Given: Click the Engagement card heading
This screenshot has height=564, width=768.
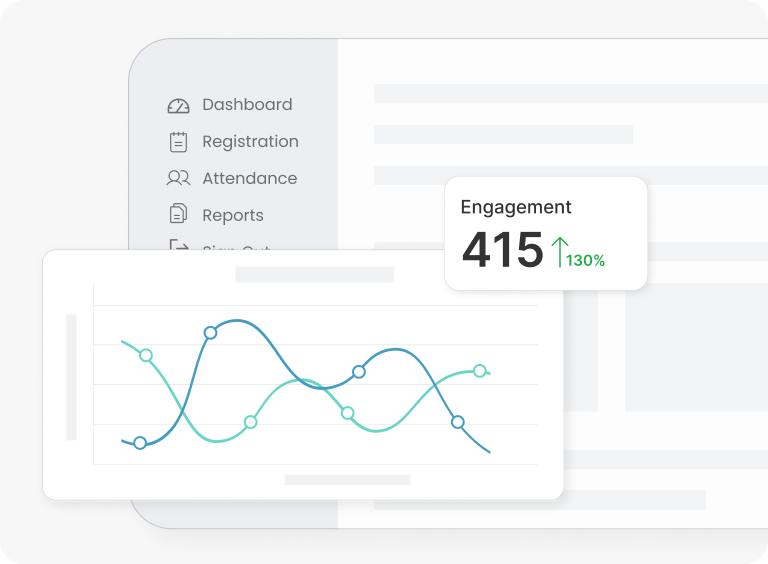Looking at the screenshot, I should point(516,207).
